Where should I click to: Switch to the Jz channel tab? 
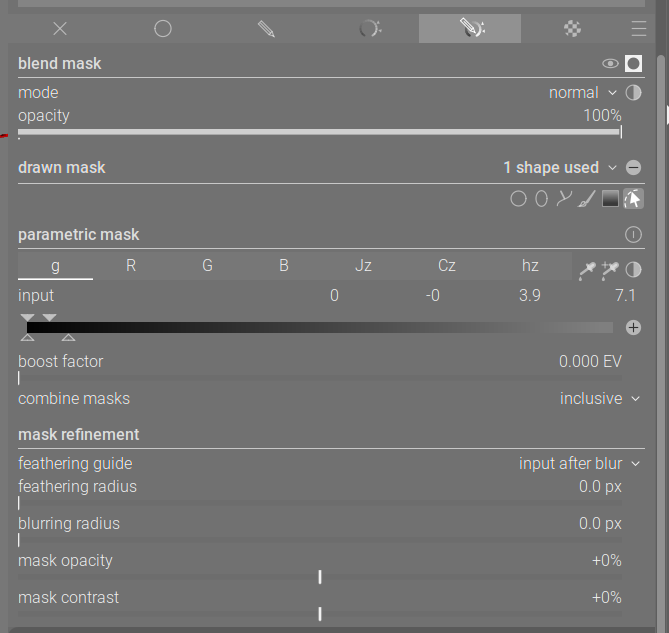click(x=363, y=266)
